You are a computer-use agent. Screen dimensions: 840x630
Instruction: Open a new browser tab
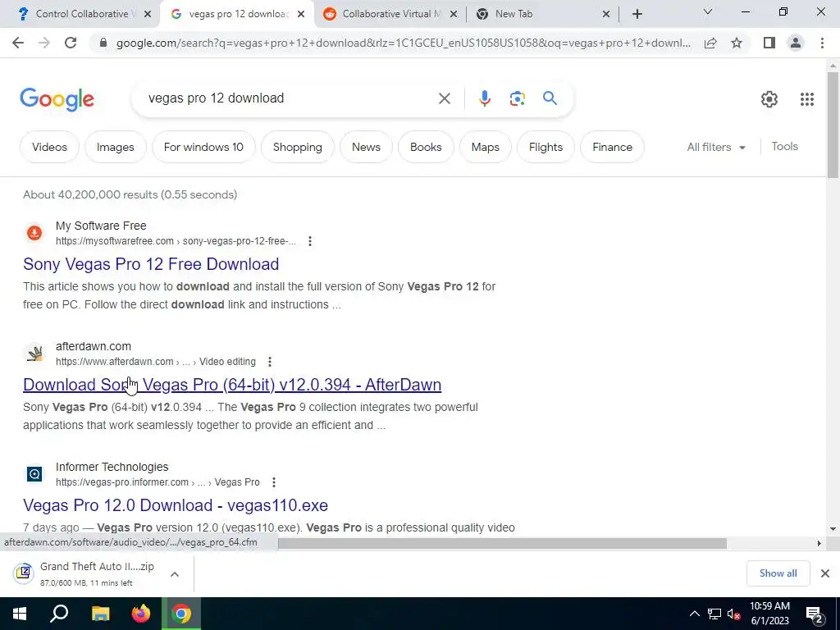637,14
